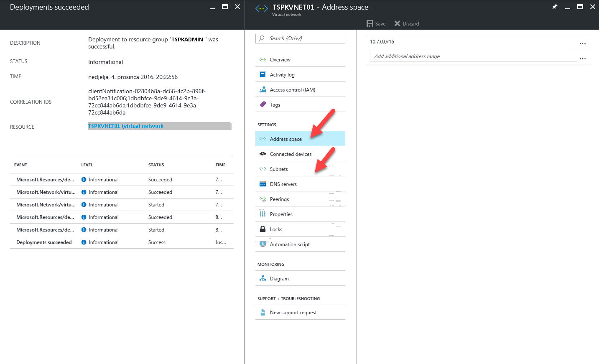Click the Locks padlock icon
Screen dimensions: 599x364
click(263, 229)
